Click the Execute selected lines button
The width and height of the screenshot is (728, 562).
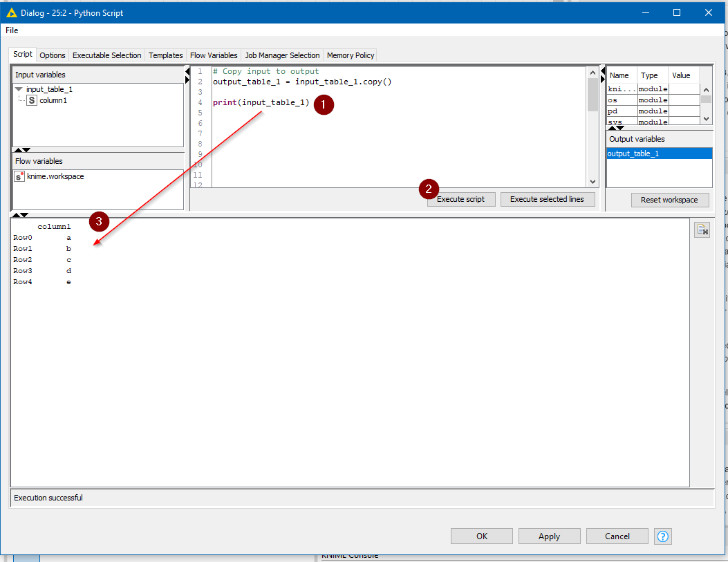point(548,199)
